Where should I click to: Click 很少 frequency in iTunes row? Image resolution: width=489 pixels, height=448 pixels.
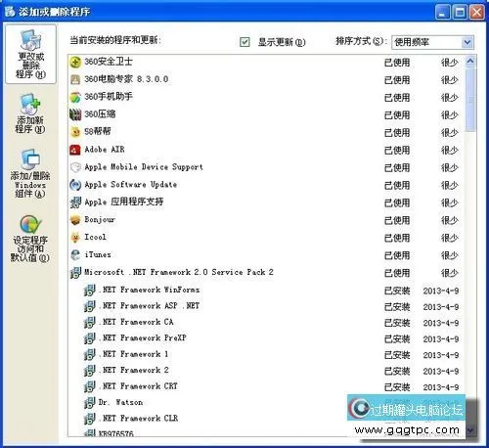450,255
